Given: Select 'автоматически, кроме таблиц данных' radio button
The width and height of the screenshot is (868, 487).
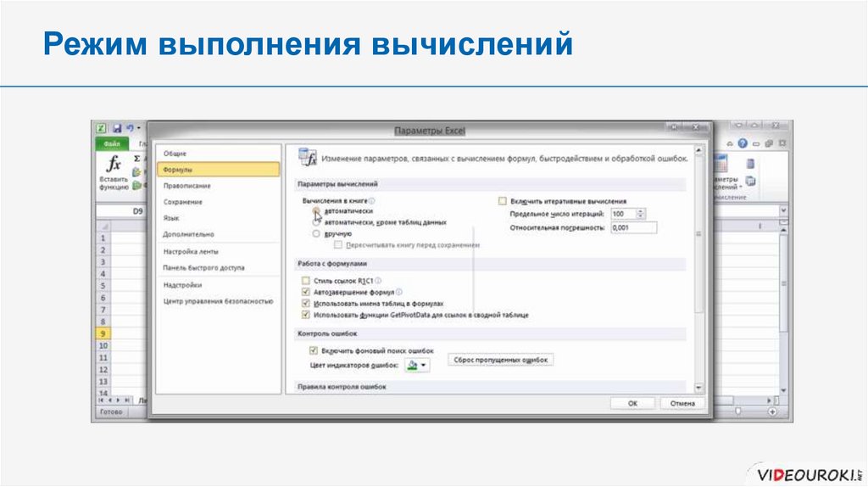Looking at the screenshot, I should point(316,222).
